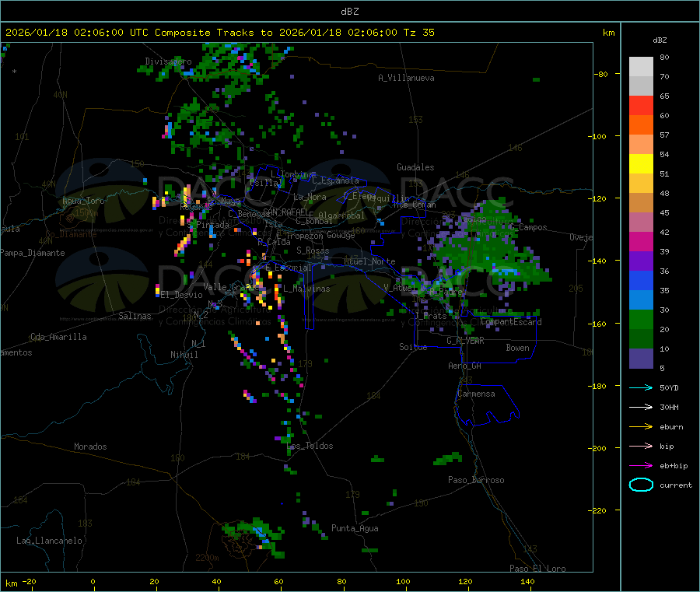Click the 'Lag.Llancanelo' map label
The image size is (700, 592).
point(50,541)
